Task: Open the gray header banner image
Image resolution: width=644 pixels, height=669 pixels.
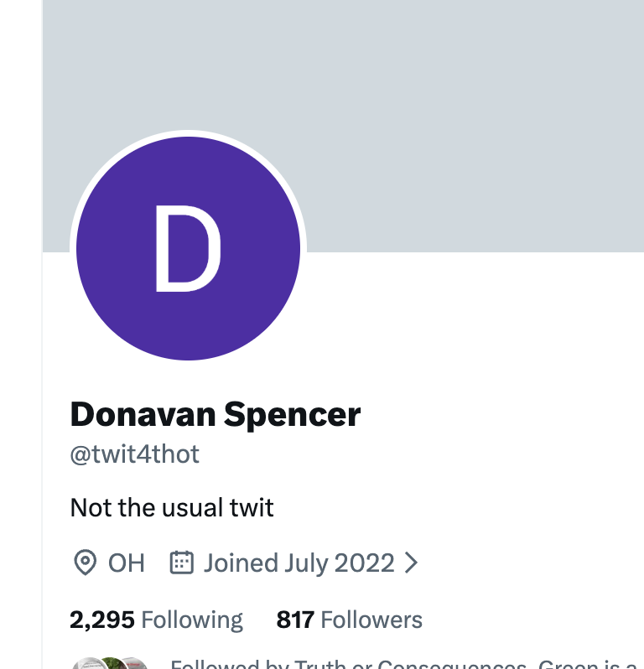Action: click(343, 126)
